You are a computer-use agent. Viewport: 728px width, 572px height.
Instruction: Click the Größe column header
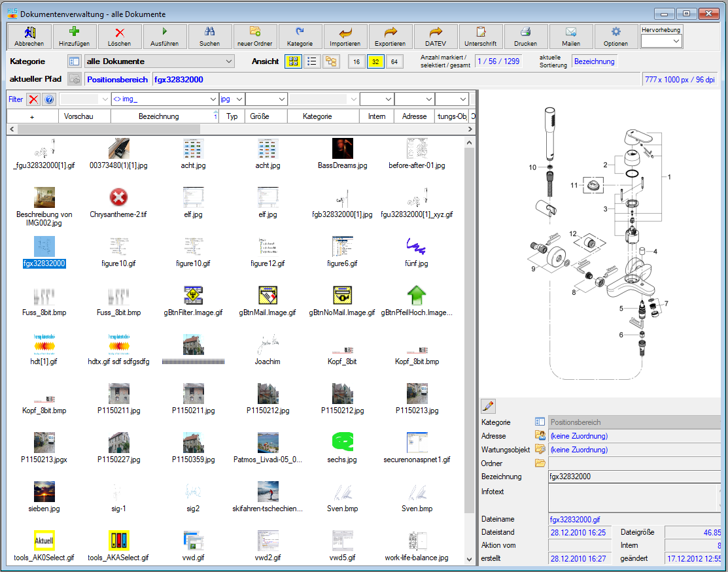coord(260,116)
